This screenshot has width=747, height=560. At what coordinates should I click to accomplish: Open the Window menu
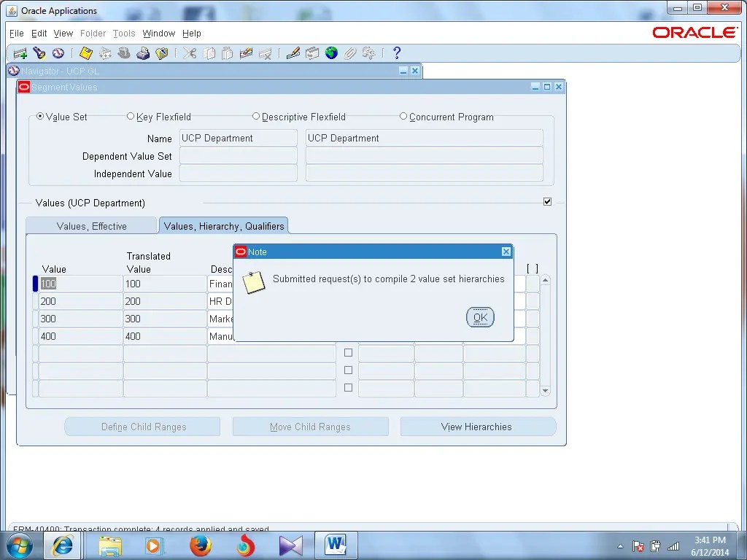coord(158,34)
